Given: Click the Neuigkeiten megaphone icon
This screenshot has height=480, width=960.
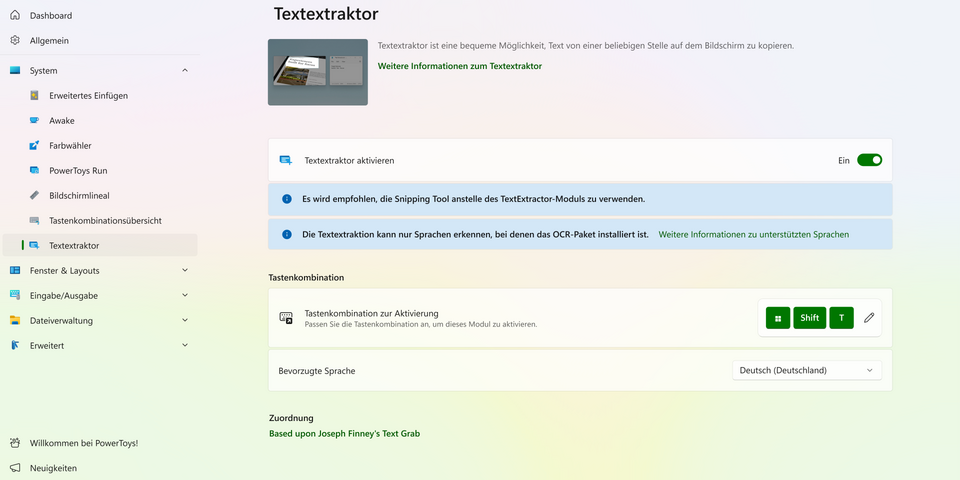Looking at the screenshot, I should pyautogui.click(x=15, y=468).
